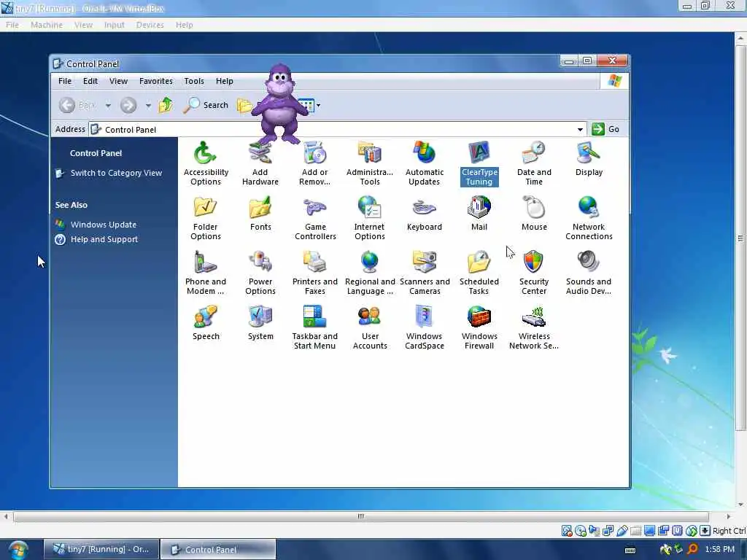The width and height of the screenshot is (747, 560).
Task: Open Keyboard settings icon
Action: [x=424, y=213]
